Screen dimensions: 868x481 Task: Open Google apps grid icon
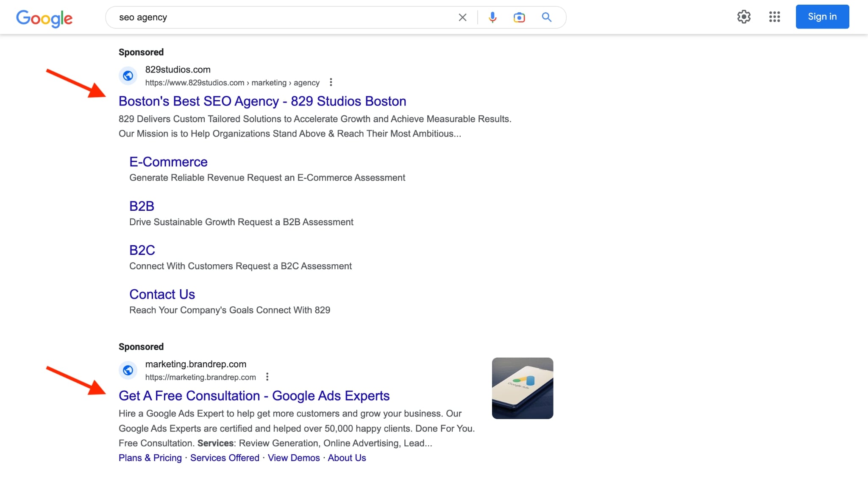(x=774, y=17)
